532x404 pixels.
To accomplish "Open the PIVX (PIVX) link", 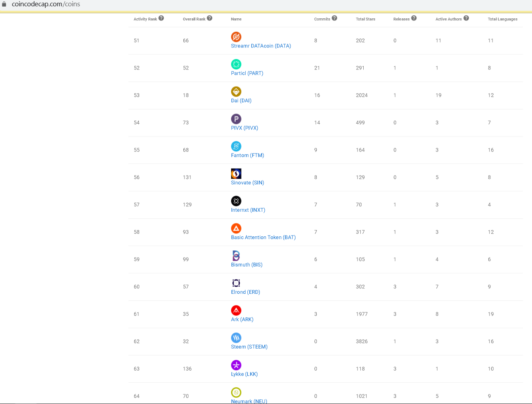I will coord(245,128).
